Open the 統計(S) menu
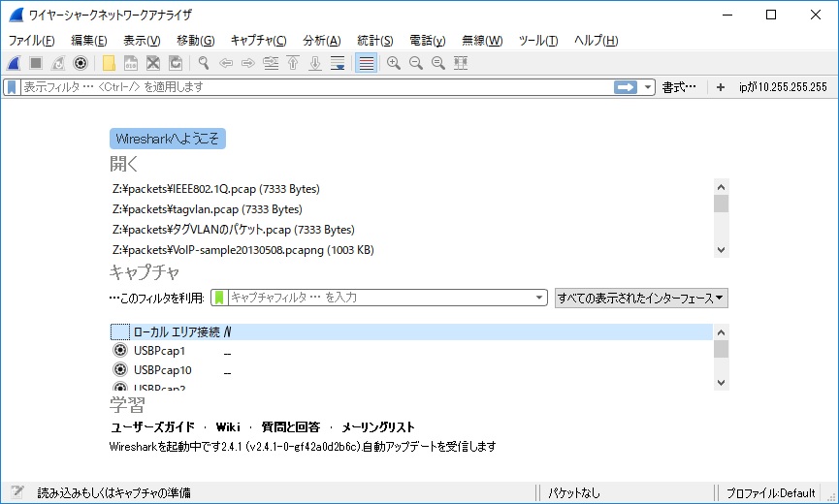Viewport: 839px width, 504px height. [375, 41]
